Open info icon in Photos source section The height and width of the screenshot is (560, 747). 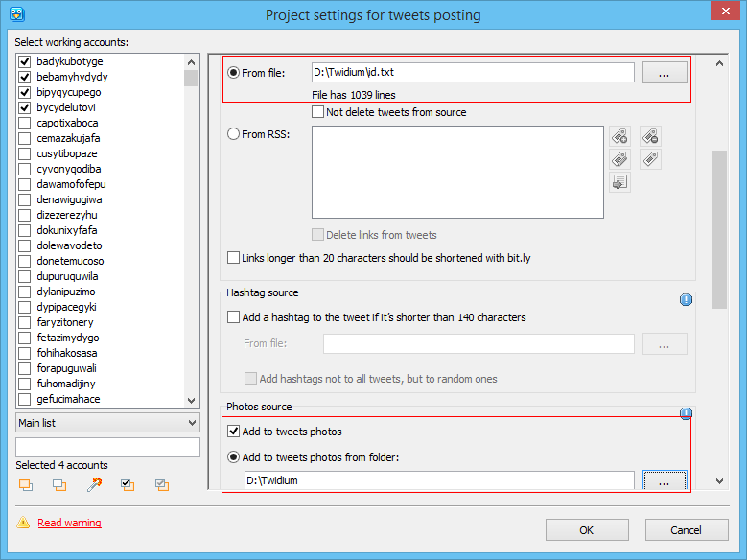tap(686, 413)
